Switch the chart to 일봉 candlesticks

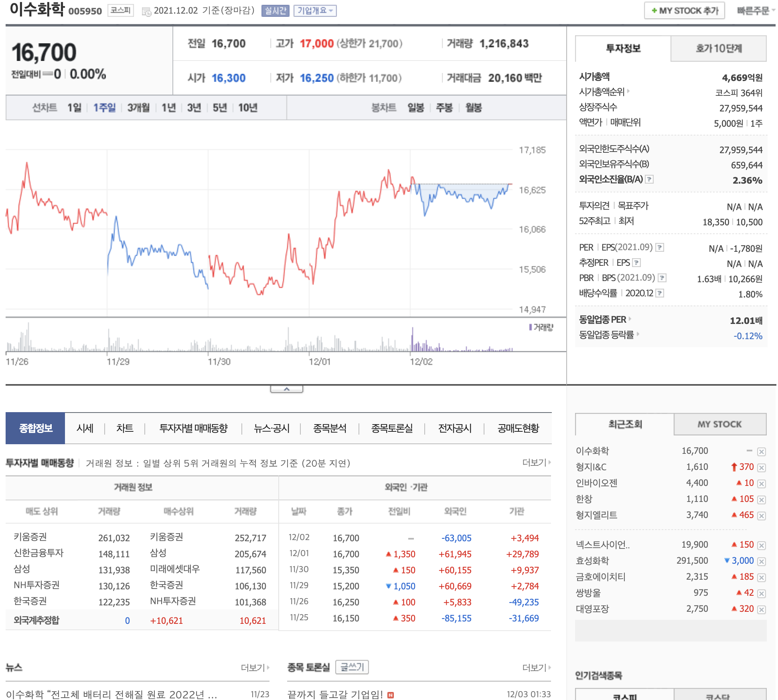coord(416,107)
